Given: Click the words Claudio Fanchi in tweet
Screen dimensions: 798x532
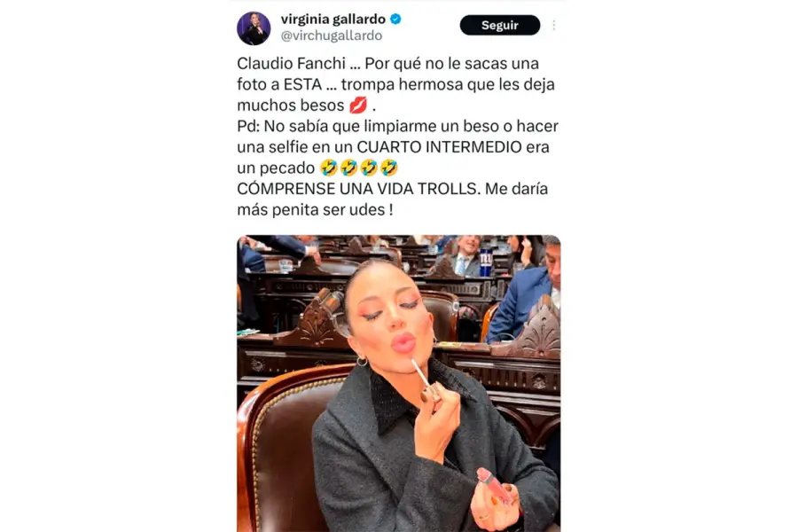Looking at the screenshot, I should click(291, 64).
